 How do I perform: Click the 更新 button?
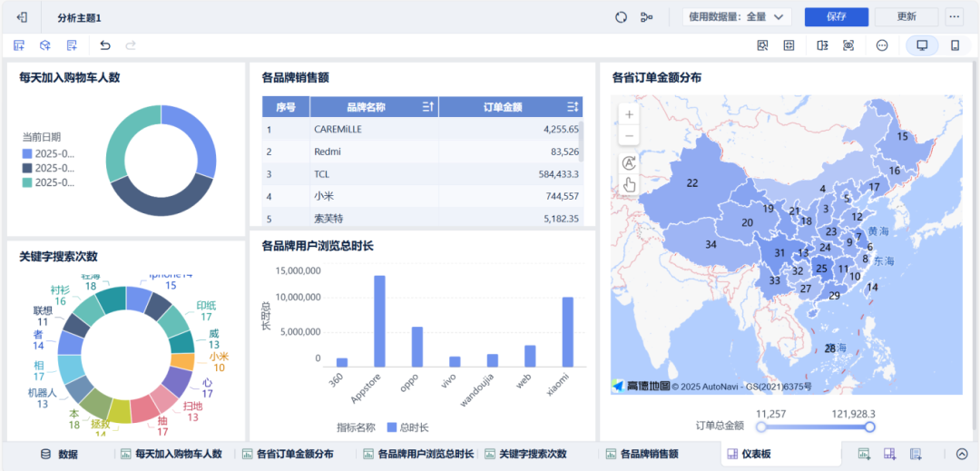pyautogui.click(x=906, y=17)
